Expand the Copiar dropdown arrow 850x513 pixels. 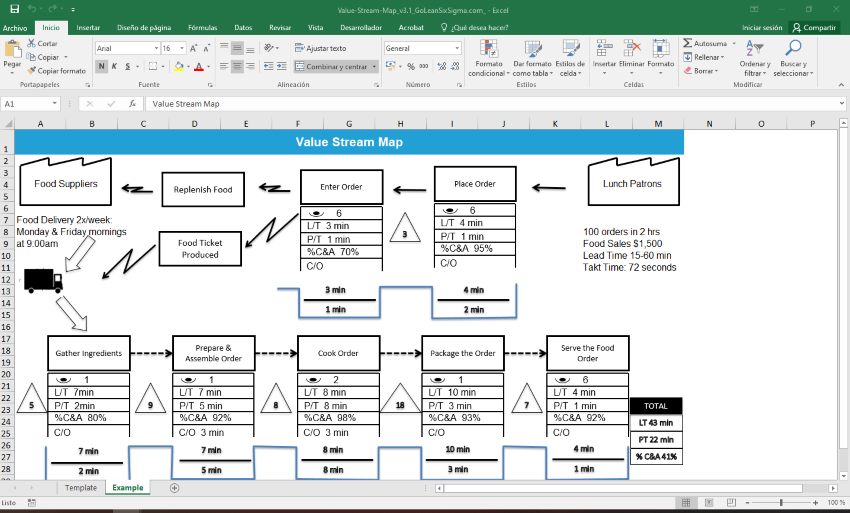[66, 57]
